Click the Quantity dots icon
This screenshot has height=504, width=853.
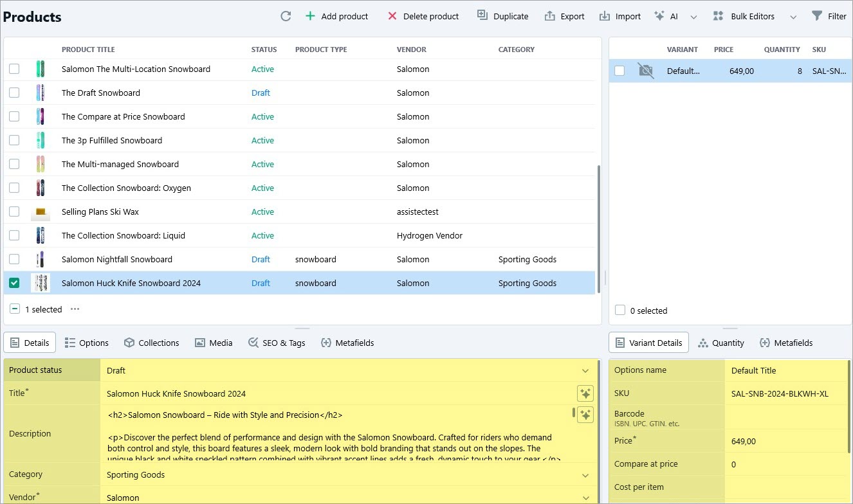(703, 343)
